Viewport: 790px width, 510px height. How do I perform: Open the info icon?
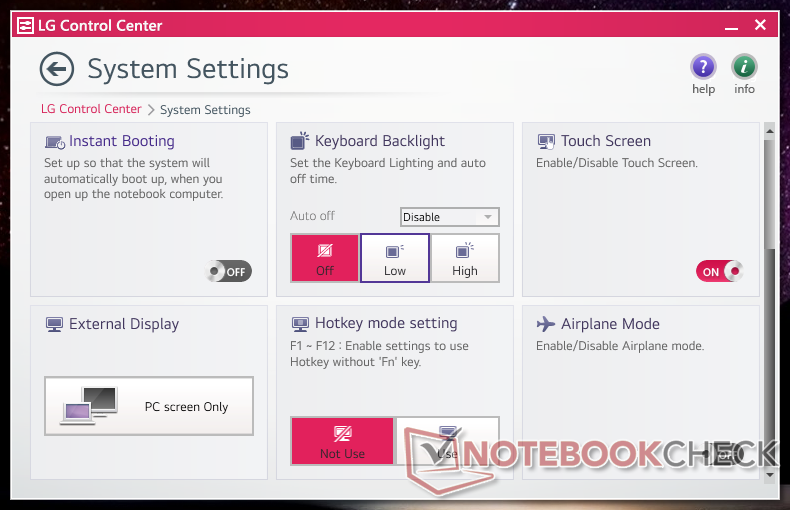[744, 67]
